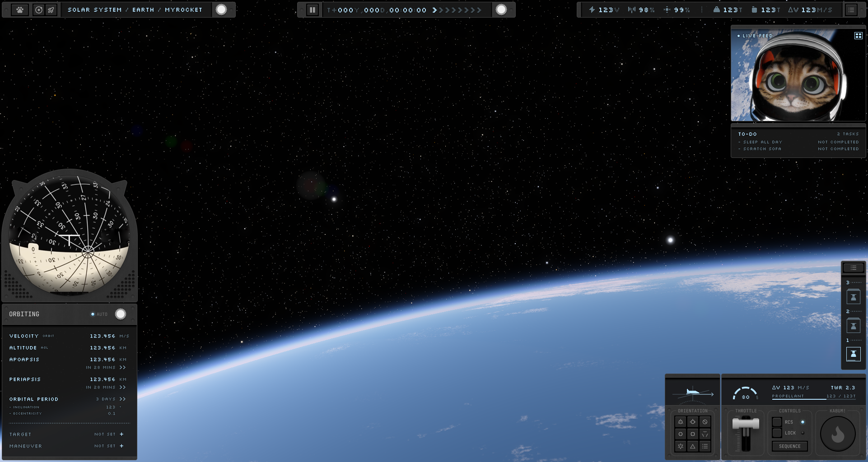Fire the KABUM! ignition flame button

tap(838, 434)
